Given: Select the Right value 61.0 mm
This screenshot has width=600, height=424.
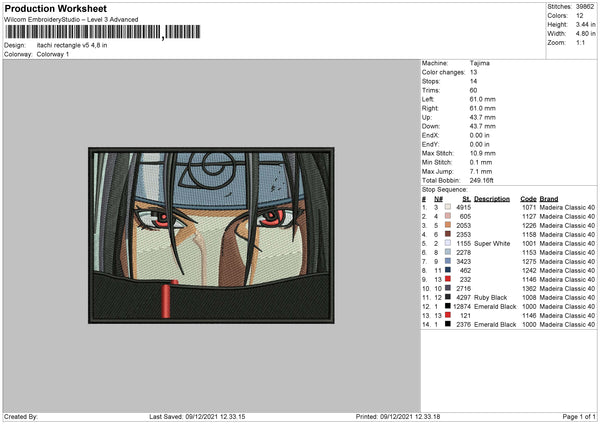Looking at the screenshot, I should click(x=483, y=108).
